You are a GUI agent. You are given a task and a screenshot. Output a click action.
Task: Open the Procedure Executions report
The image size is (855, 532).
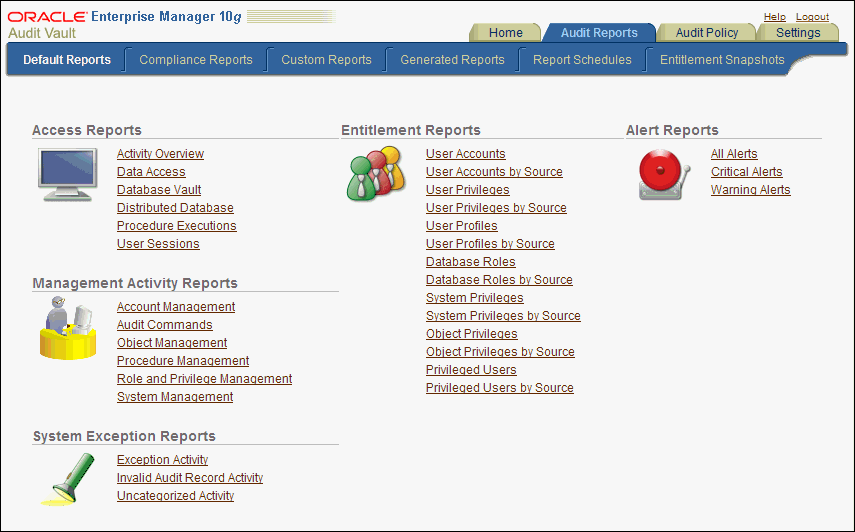click(x=177, y=226)
